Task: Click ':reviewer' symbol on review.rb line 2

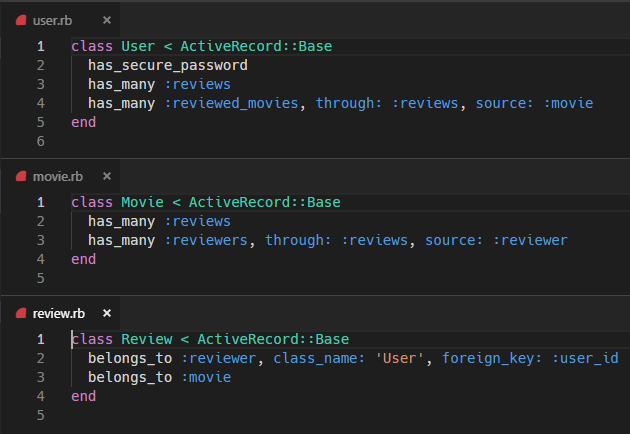Action: 219,358
